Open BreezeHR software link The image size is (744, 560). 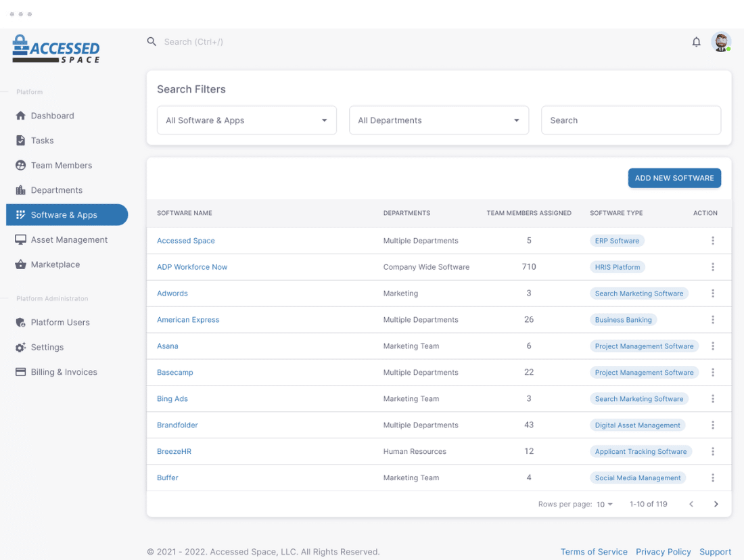(174, 451)
